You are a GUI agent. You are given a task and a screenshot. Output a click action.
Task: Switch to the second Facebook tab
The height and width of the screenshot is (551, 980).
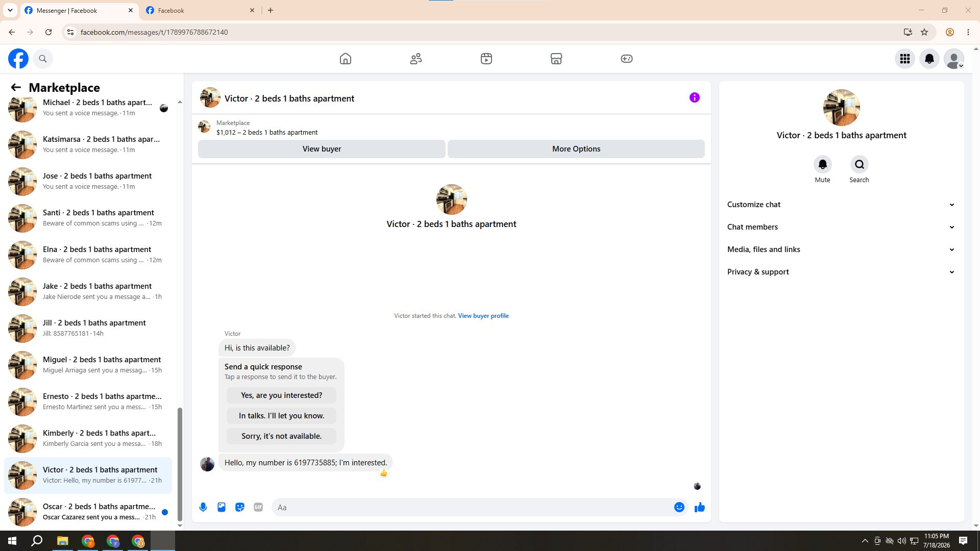pyautogui.click(x=201, y=10)
